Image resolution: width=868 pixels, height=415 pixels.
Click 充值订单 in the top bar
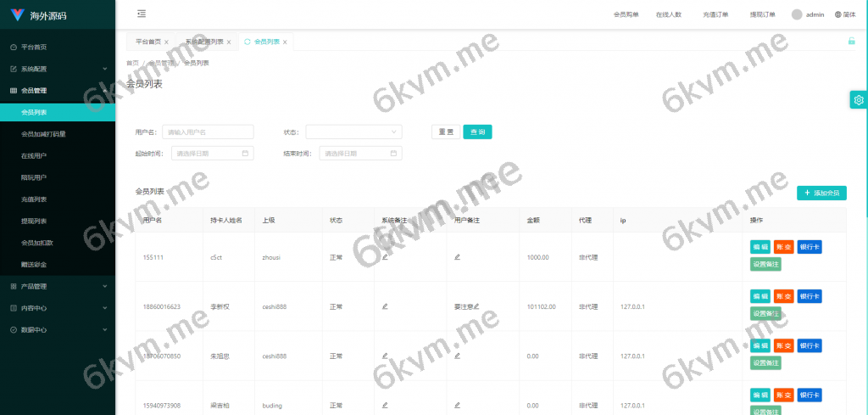tap(715, 15)
